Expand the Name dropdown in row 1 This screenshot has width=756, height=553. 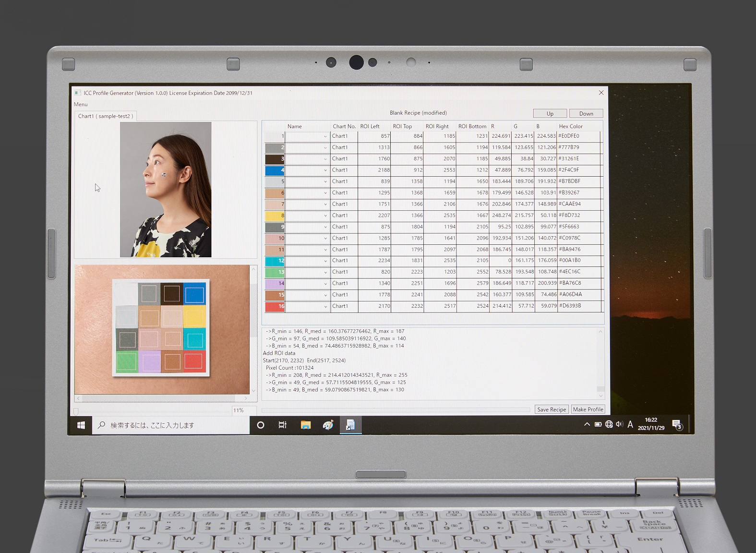click(x=325, y=136)
